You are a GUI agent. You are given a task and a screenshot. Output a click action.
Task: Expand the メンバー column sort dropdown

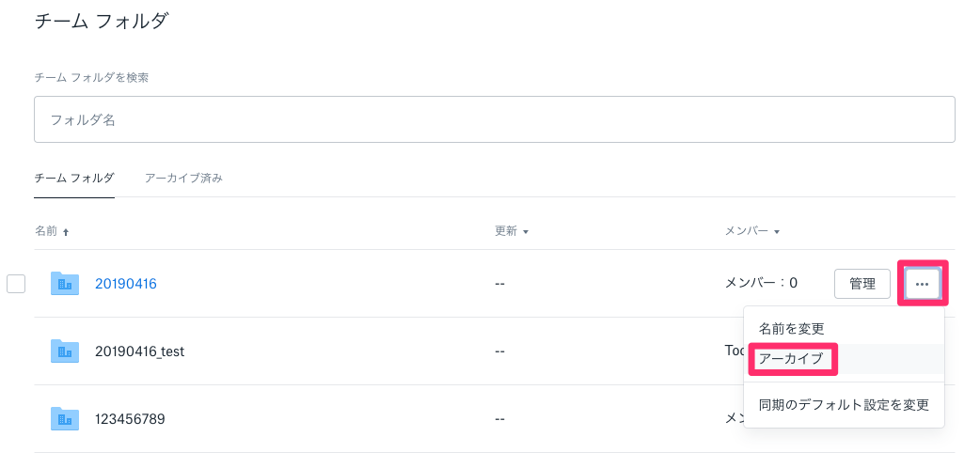pyautogui.click(x=776, y=232)
